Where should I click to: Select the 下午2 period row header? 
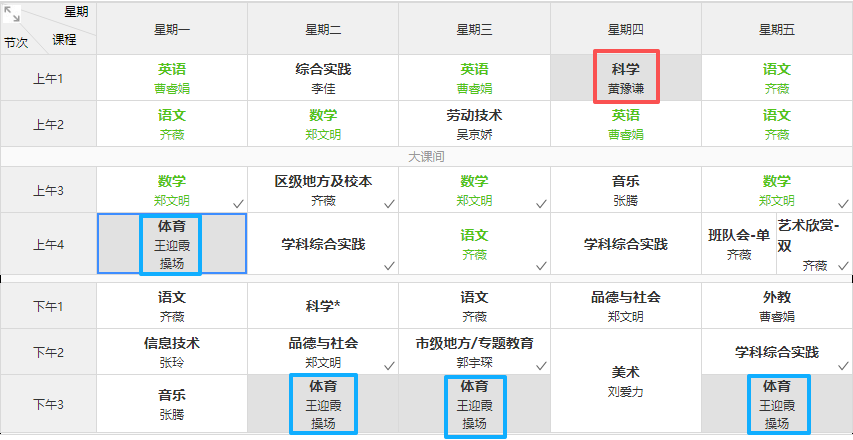(48, 352)
